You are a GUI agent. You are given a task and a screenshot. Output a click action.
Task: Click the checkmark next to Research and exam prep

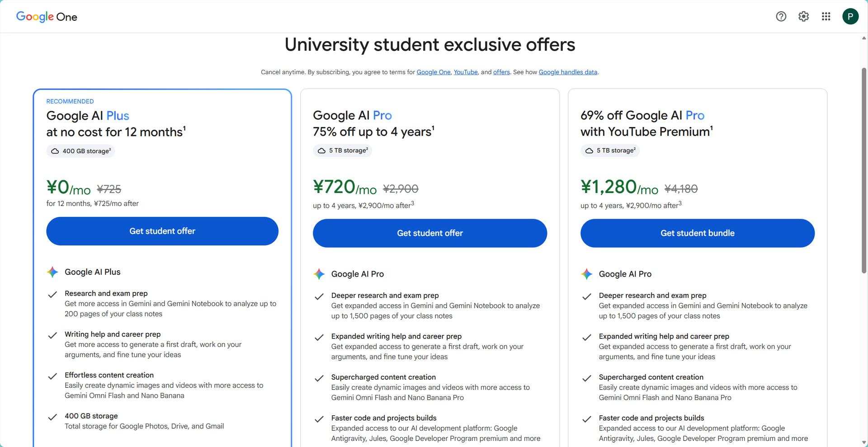[52, 295]
